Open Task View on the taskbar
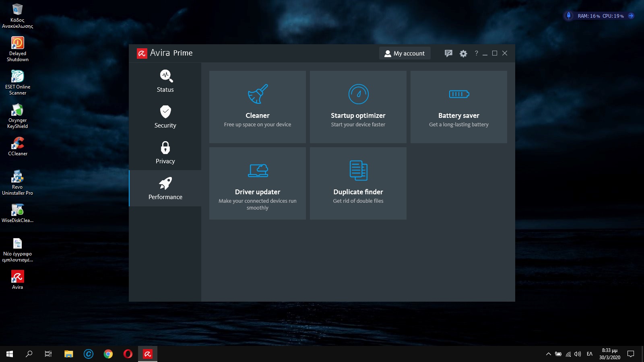 [x=48, y=354]
